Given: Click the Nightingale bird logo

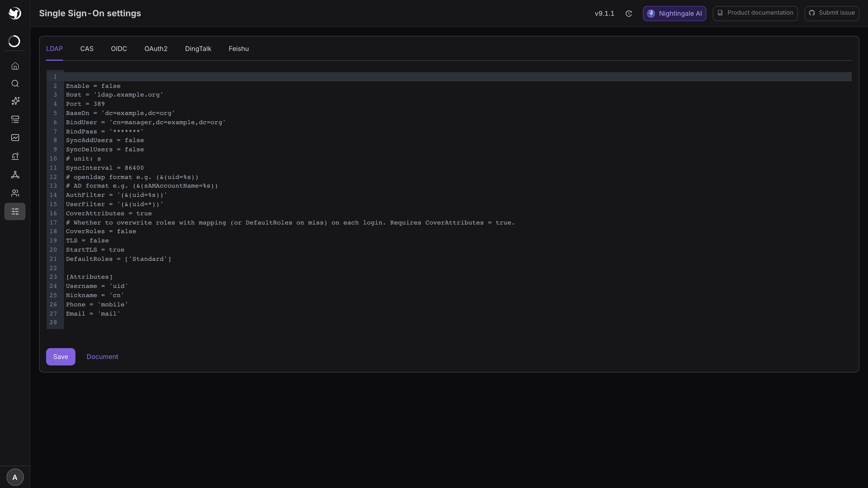Looking at the screenshot, I should [x=15, y=14].
